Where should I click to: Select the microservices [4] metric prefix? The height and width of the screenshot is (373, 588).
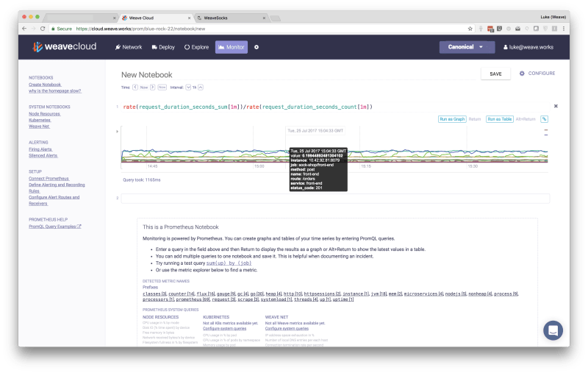click(x=424, y=294)
